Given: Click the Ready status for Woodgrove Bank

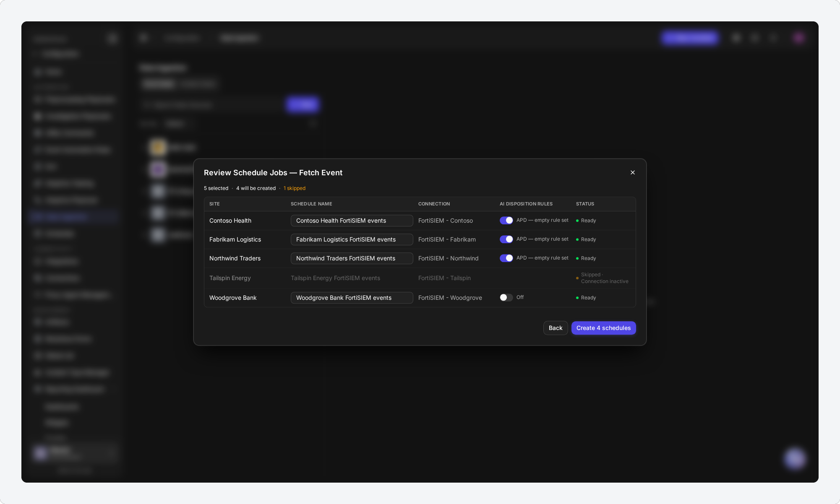Looking at the screenshot, I should (x=586, y=298).
